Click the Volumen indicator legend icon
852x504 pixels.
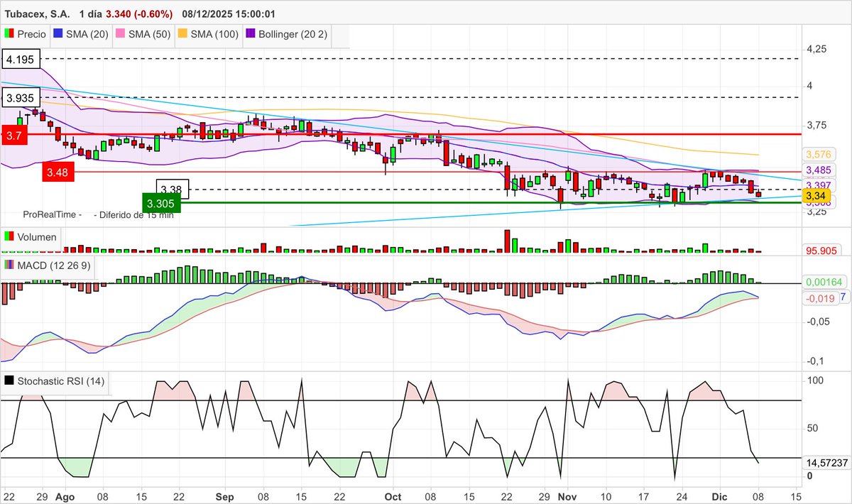10,236
